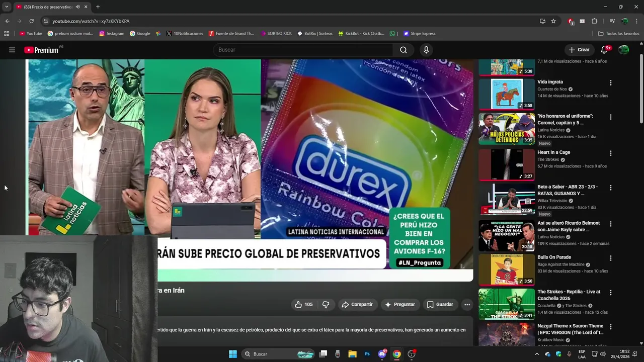Screen dimensions: 644x362
Task: Click the browser address bar URL
Action: coord(91,21)
